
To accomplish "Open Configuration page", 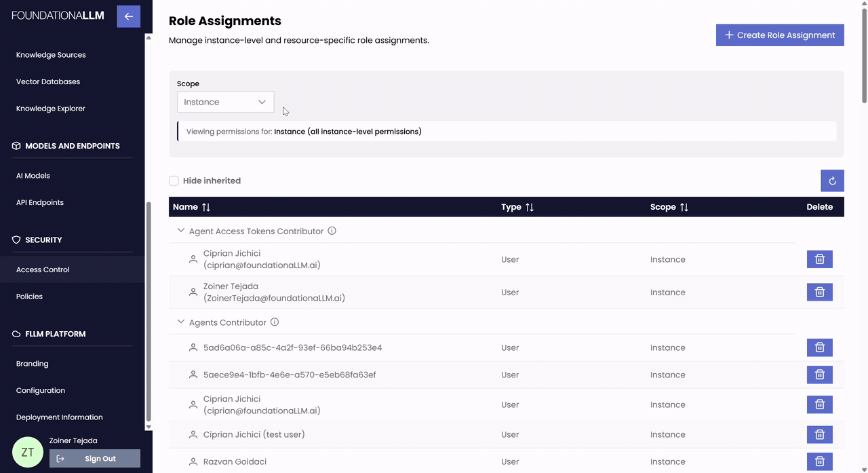I will 41,390.
